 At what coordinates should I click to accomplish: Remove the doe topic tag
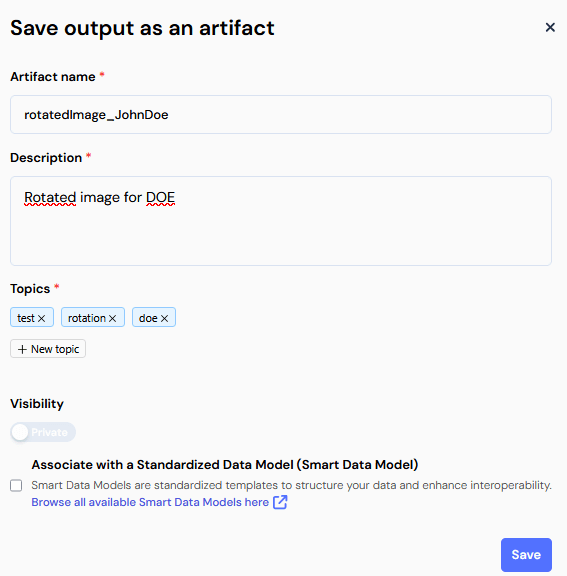tap(164, 318)
